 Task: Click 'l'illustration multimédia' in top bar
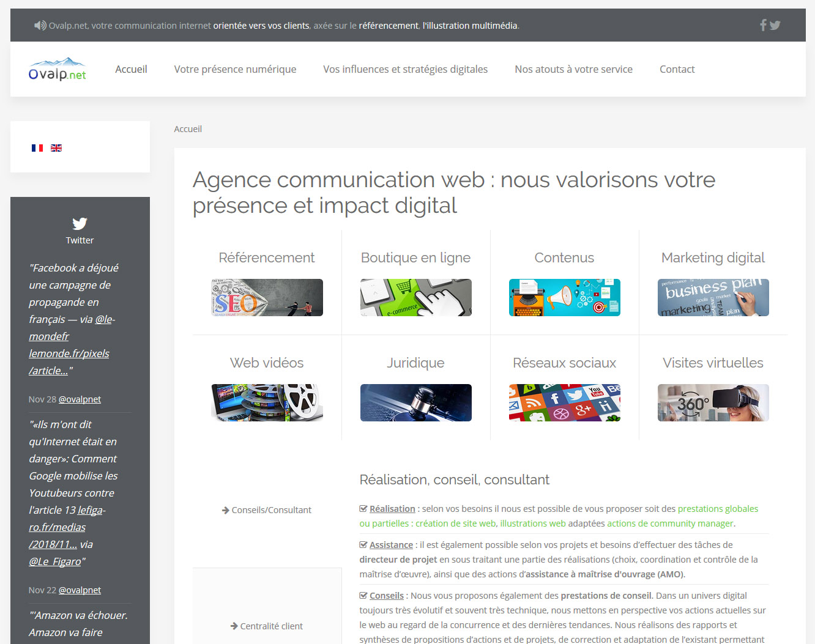(x=470, y=26)
